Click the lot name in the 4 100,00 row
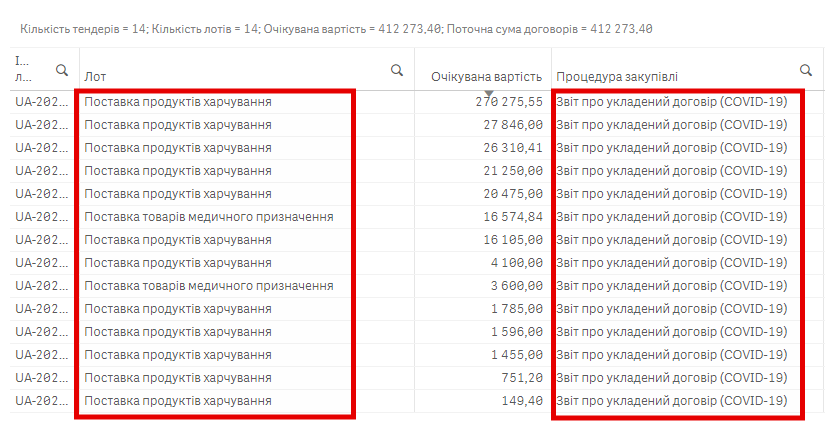The image size is (825, 433). 178,263
